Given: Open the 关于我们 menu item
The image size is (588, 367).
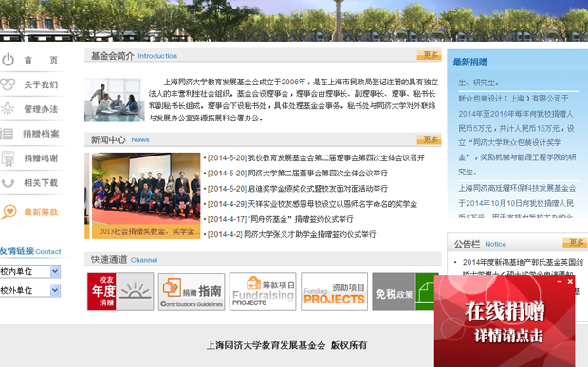Looking at the screenshot, I should pyautogui.click(x=41, y=84).
